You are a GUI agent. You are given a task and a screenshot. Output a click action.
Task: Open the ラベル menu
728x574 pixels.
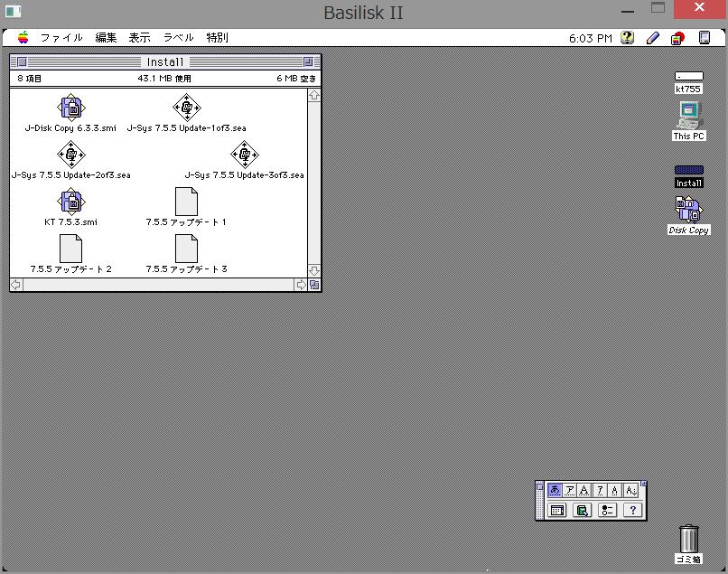178,38
